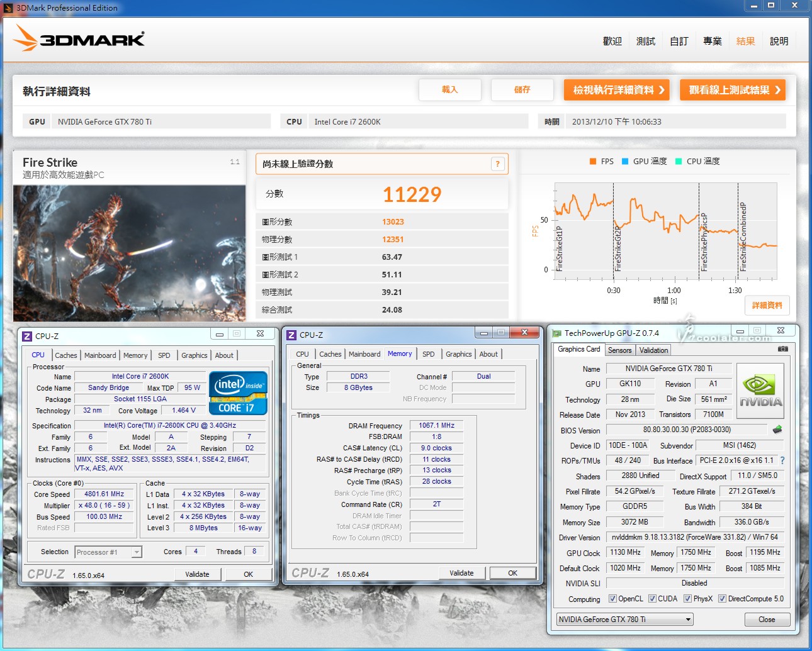Viewport: 812px width, 651px height.
Task: Click the Close button in GPU-Z
Action: coord(767,620)
